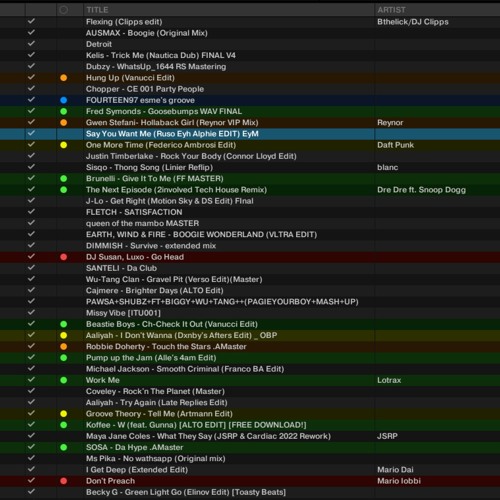The width and height of the screenshot is (500, 500).
Task: Toggle the checkmark for the Detroit track
Action: (31, 43)
